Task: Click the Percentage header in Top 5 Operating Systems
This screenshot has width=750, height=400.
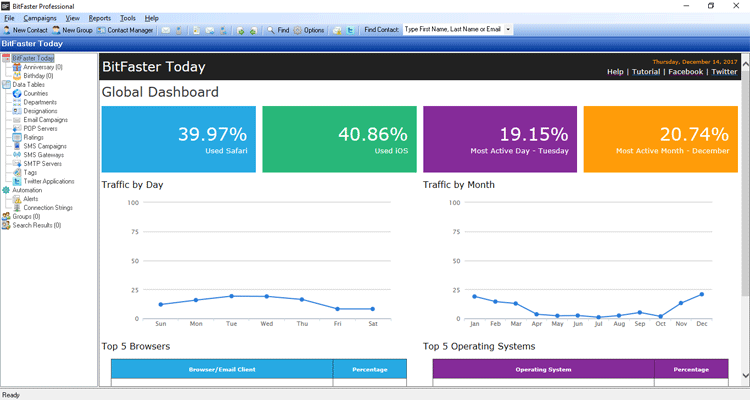Action: click(691, 369)
